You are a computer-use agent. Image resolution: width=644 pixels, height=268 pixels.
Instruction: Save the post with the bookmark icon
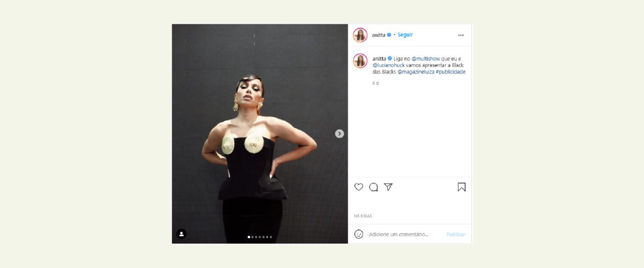click(462, 187)
